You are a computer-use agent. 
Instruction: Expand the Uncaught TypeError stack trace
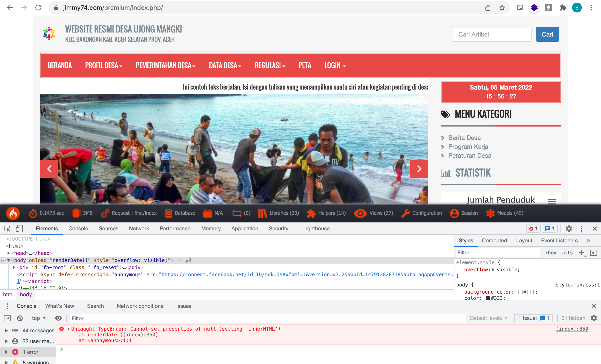point(69,329)
